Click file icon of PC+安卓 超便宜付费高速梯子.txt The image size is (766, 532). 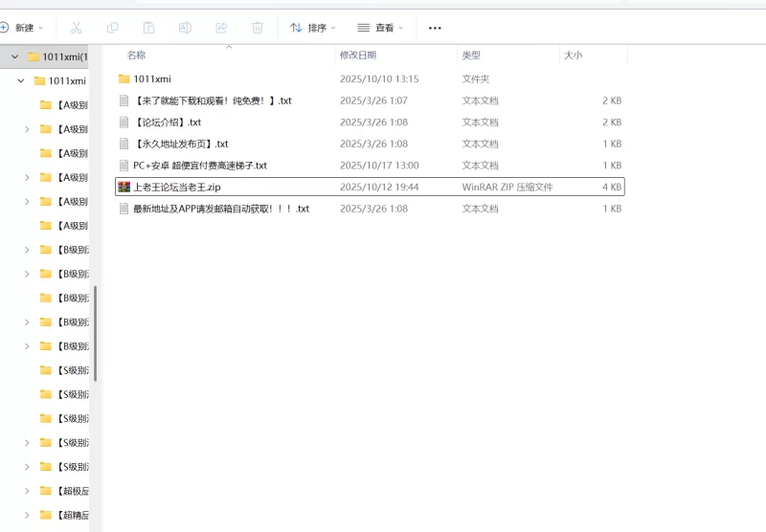coord(124,166)
